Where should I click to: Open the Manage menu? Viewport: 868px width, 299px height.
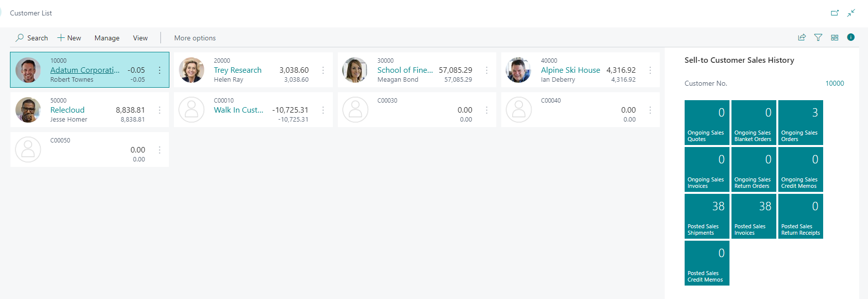[x=107, y=38]
